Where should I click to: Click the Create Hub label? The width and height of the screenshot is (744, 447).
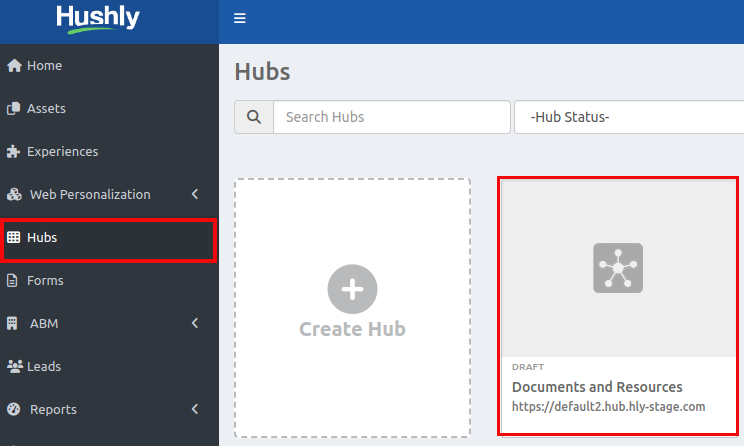click(x=352, y=329)
